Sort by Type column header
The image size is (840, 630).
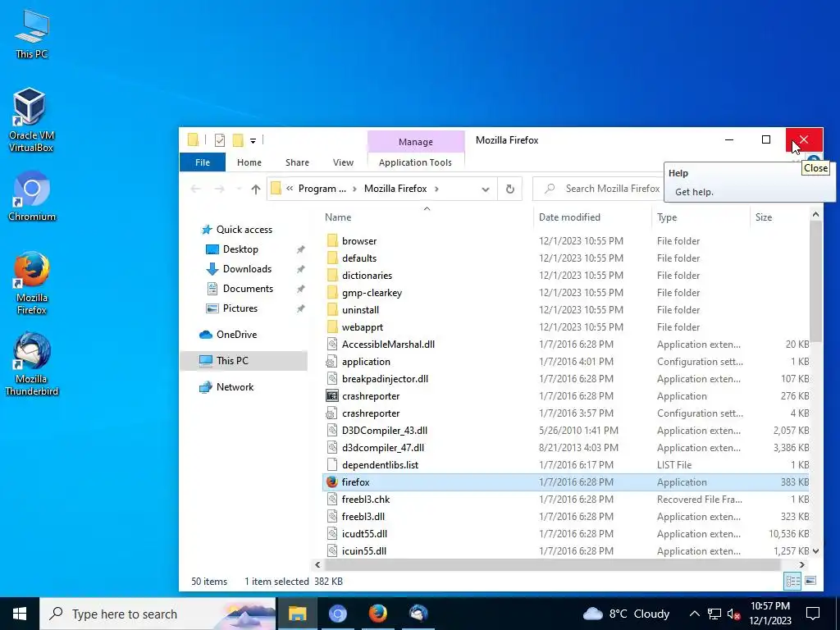(701, 217)
